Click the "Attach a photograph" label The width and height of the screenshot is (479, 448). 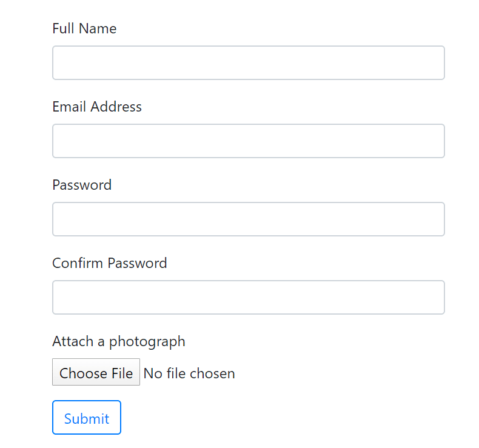[x=119, y=341]
